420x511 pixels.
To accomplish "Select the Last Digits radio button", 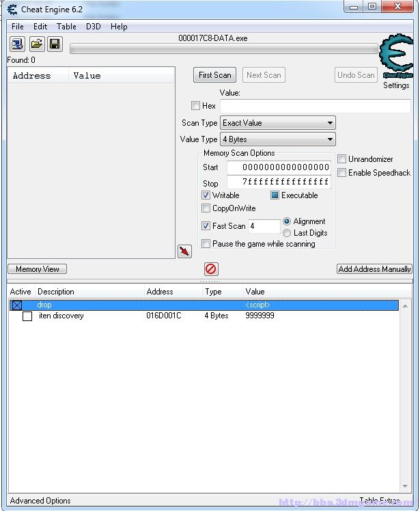I will coord(287,233).
